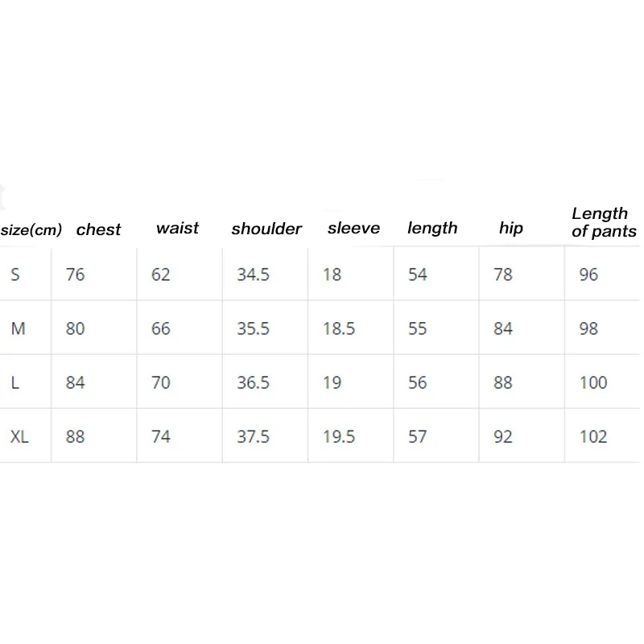The width and height of the screenshot is (644, 644).
Task: Click the sleeve value 19.5
Action: (338, 436)
